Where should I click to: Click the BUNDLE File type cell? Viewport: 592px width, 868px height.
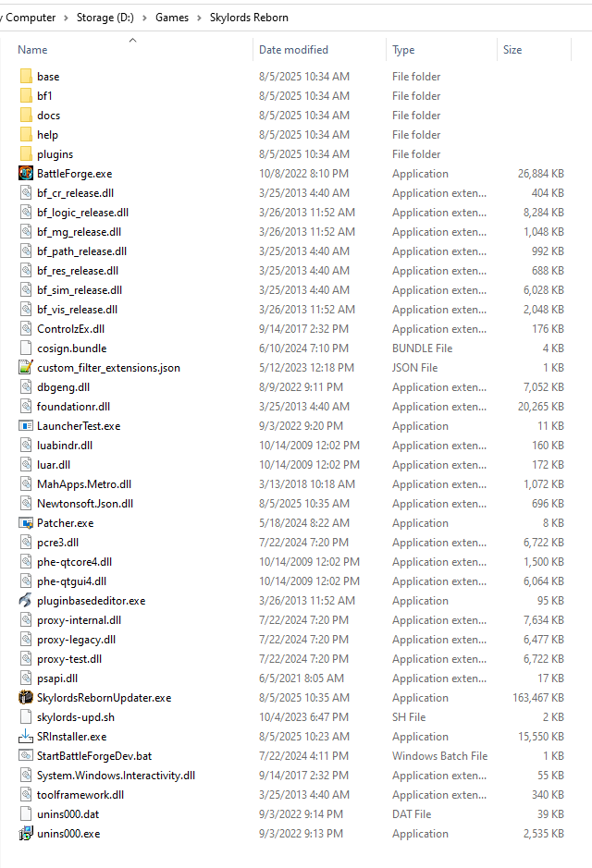point(422,348)
